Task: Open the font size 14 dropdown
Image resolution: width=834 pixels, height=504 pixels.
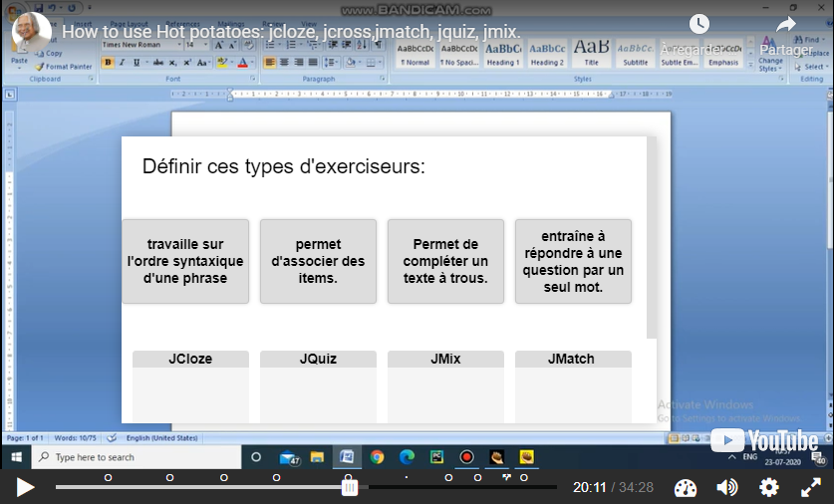Action: coord(205,45)
